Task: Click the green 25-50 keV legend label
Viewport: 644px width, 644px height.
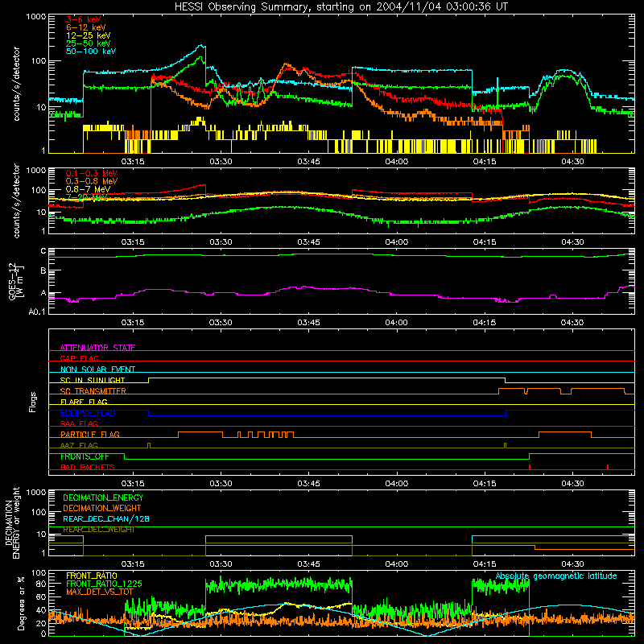Action: click(89, 43)
